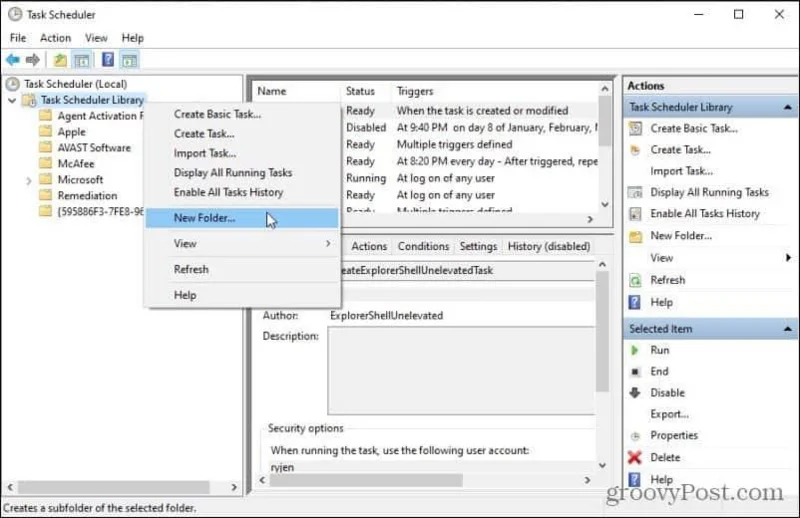The image size is (800, 518).
Task: Click the Task Scheduler (Local) clock icon
Action: 13,84
